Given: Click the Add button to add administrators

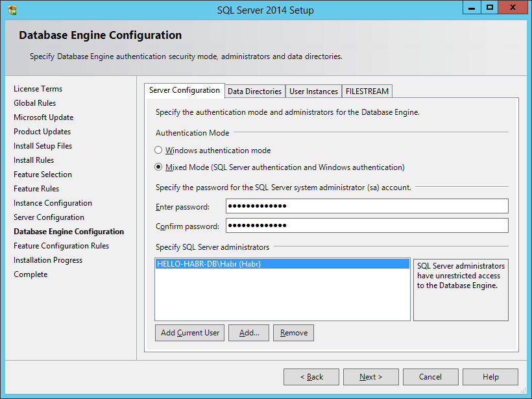Looking at the screenshot, I should [248, 332].
